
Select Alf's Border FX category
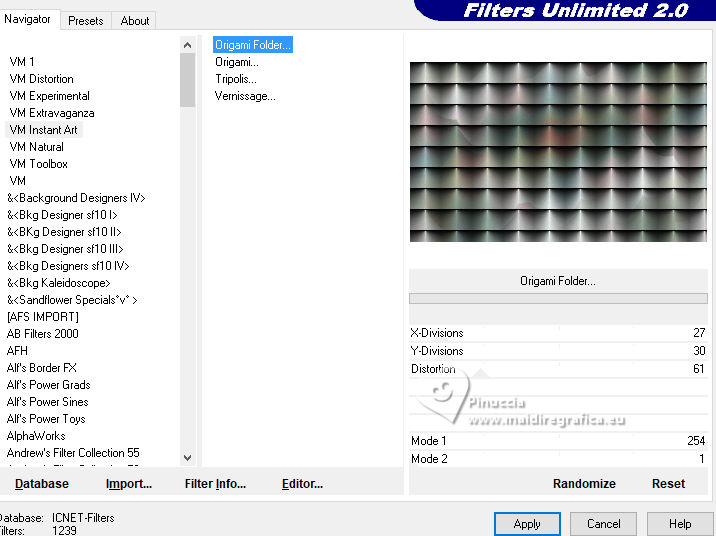[42, 368]
